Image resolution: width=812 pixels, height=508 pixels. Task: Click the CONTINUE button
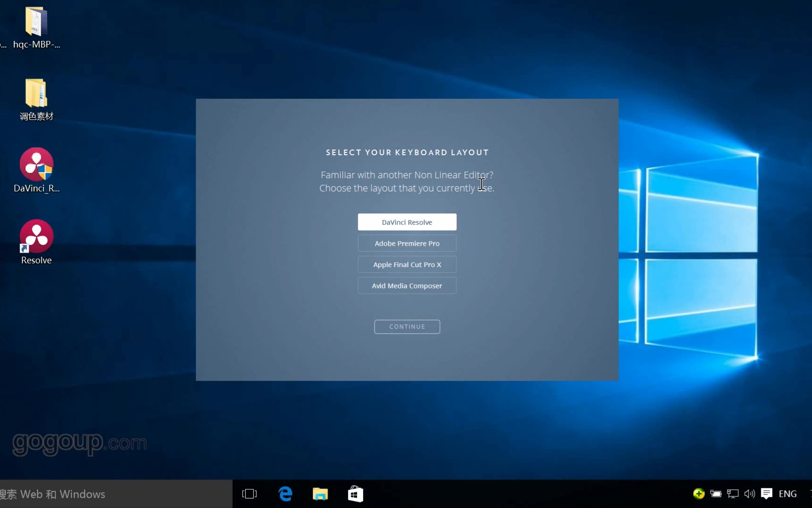[407, 326]
